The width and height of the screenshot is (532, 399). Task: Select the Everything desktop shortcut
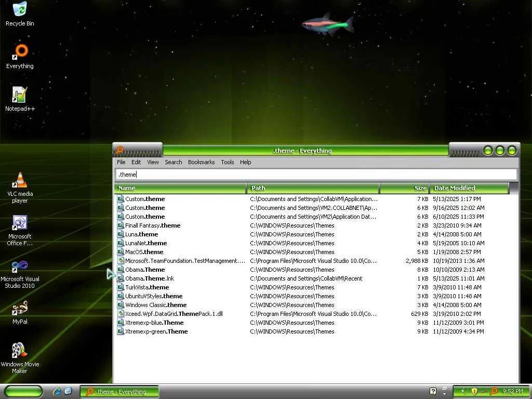tap(20, 56)
